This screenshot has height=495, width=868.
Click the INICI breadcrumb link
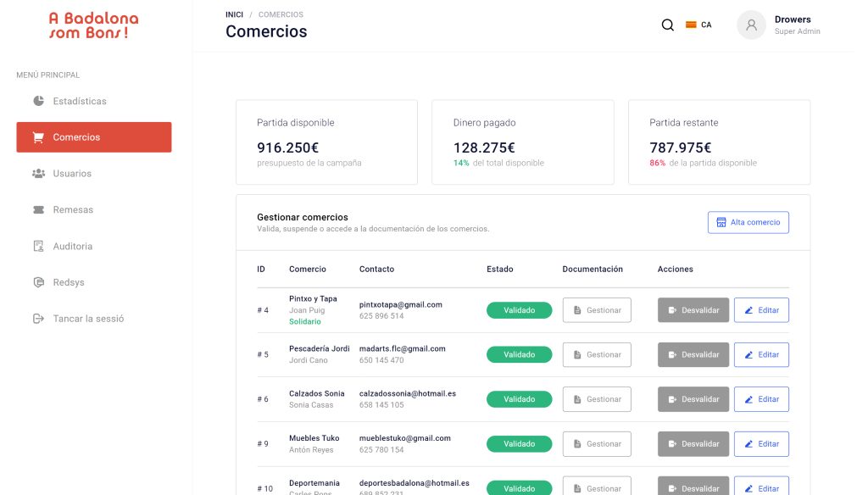234,14
